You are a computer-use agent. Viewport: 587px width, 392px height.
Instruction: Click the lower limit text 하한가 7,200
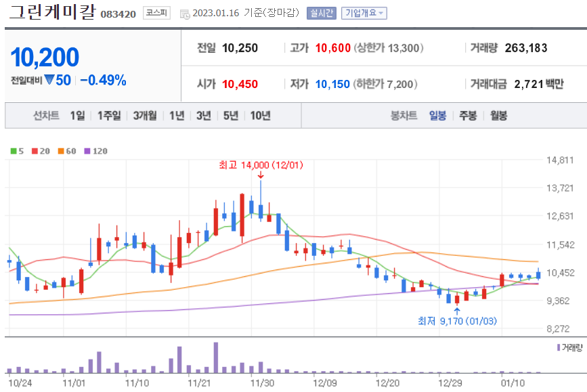coord(385,84)
